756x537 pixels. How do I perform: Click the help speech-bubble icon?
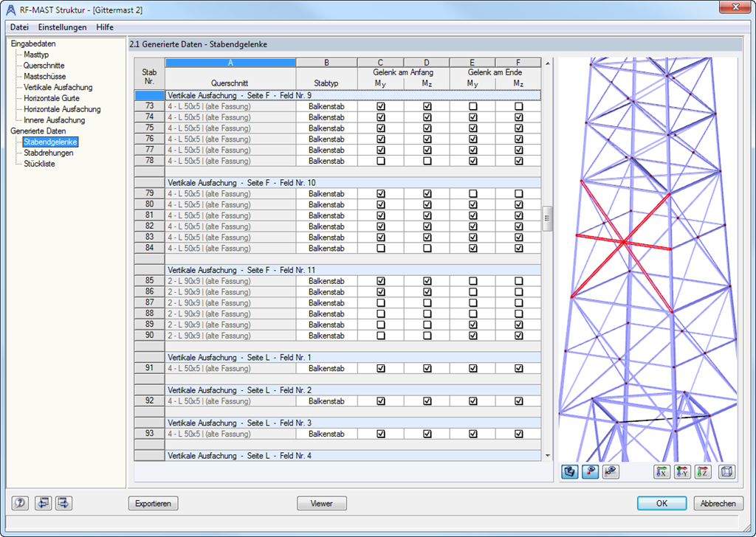coord(20,503)
